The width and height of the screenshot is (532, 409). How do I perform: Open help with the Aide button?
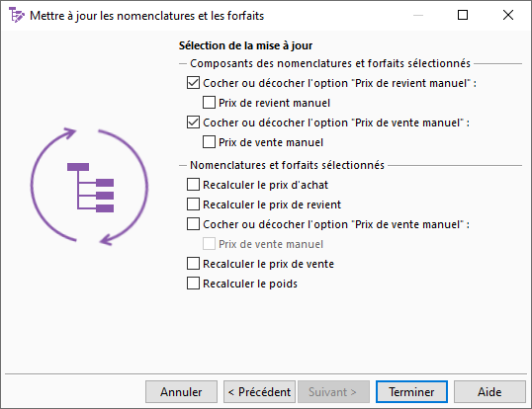pos(489,392)
